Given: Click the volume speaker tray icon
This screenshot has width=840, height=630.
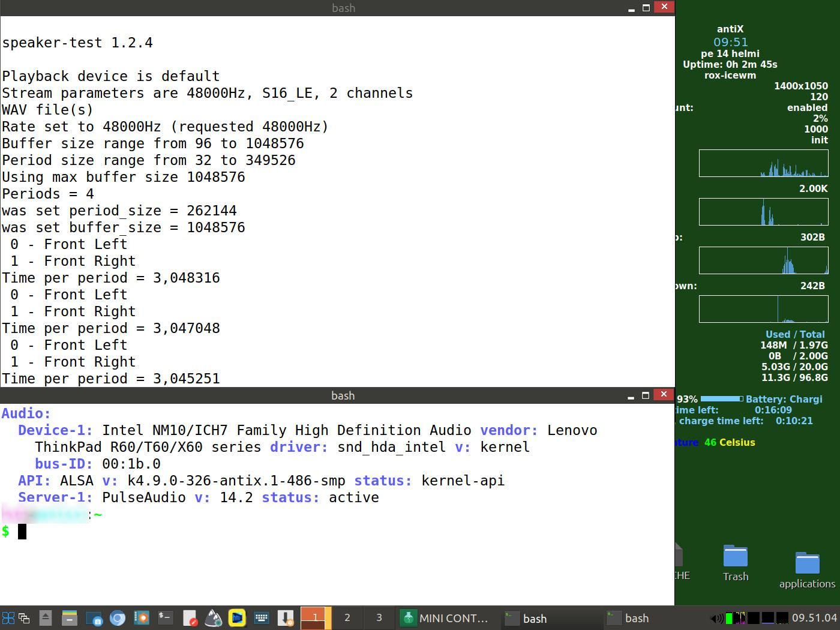Looking at the screenshot, I should tap(716, 618).
